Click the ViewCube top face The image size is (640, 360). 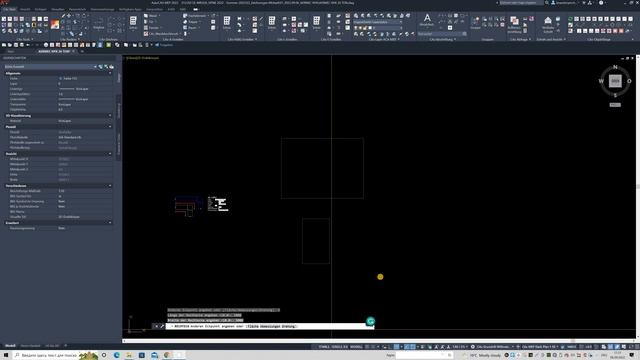615,81
